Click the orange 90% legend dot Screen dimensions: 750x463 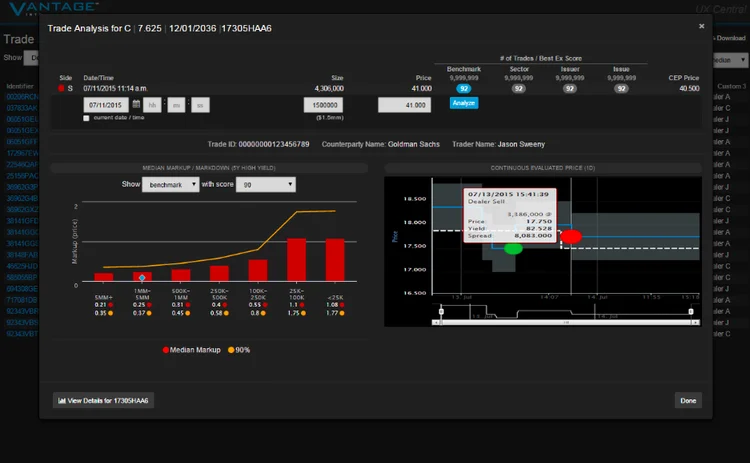[231, 350]
